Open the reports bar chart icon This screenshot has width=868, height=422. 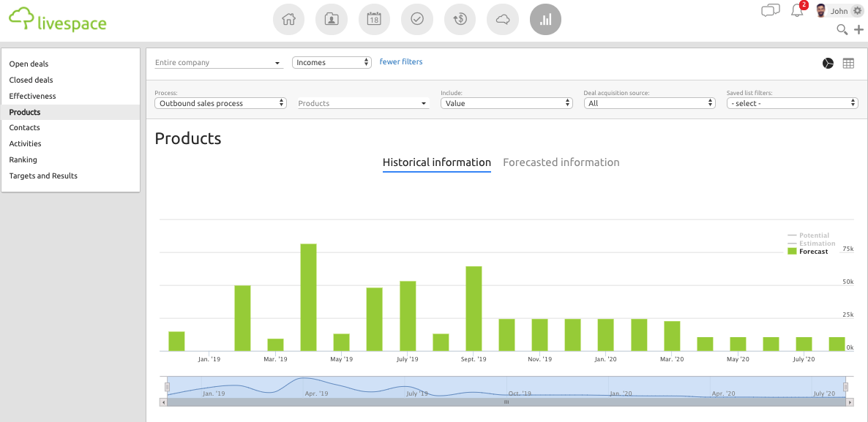pos(546,19)
